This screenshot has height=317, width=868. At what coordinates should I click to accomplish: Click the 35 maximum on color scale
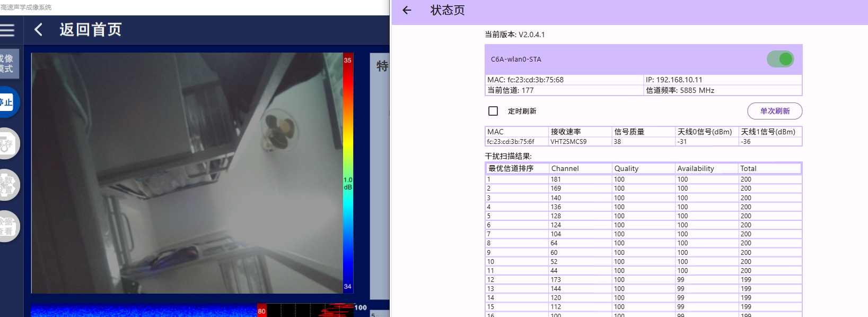pyautogui.click(x=348, y=60)
